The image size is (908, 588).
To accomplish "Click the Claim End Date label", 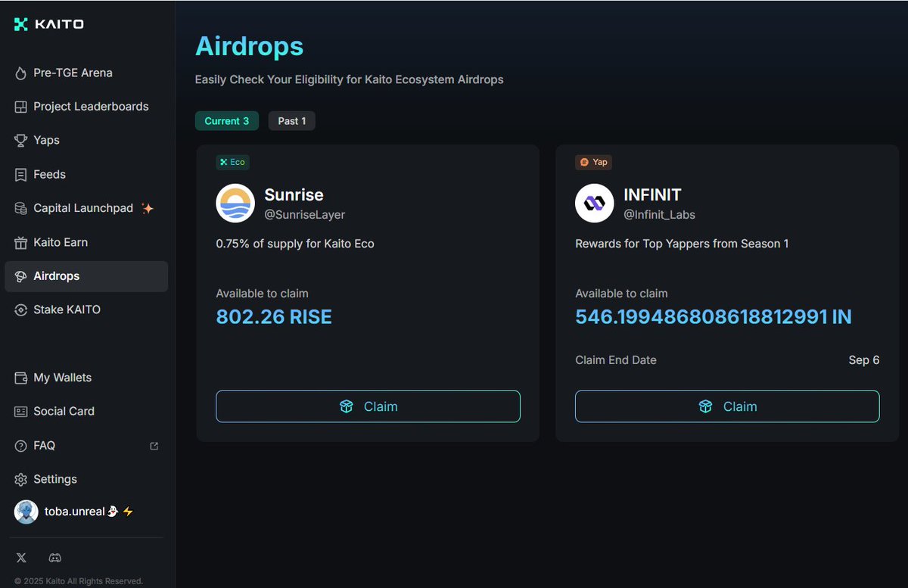I will coord(616,360).
